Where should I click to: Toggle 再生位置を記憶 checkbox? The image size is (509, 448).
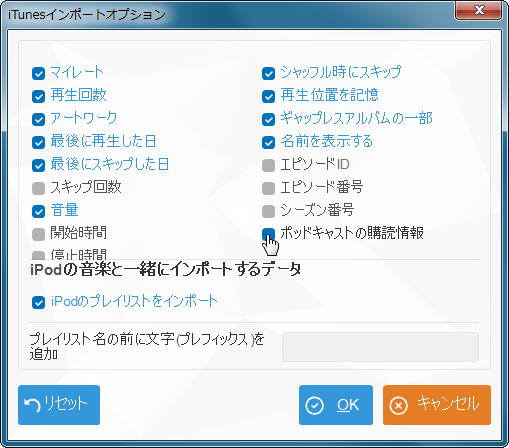[x=268, y=97]
